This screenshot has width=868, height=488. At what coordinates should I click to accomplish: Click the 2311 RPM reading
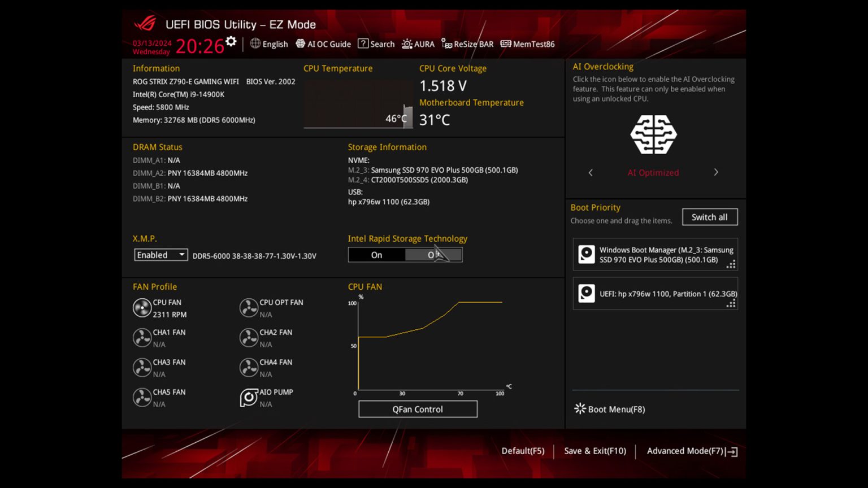[170, 315]
